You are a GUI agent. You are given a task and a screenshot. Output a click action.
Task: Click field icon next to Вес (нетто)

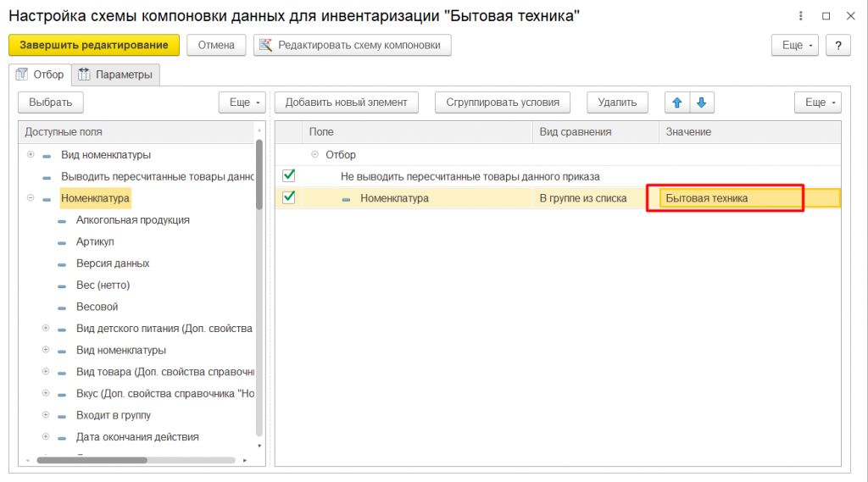(62, 286)
